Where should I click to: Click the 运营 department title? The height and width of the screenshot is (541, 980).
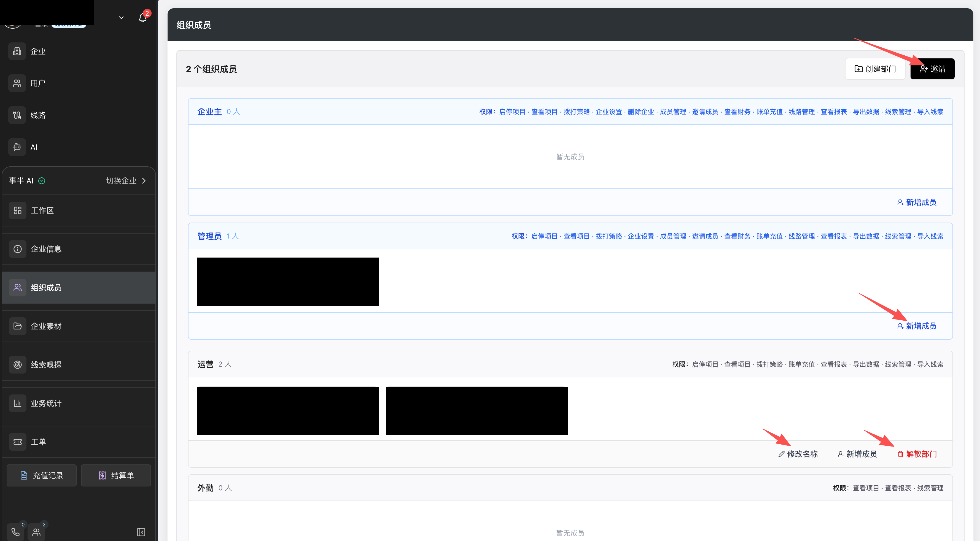[205, 364]
